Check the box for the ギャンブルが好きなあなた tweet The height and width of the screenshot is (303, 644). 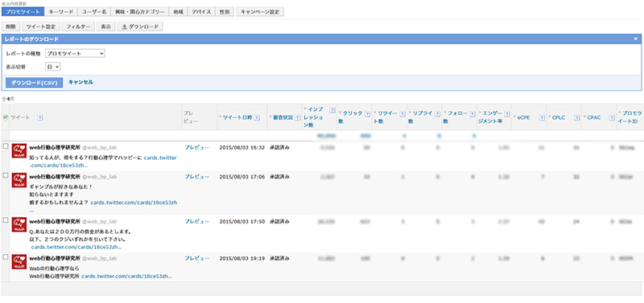(6, 175)
